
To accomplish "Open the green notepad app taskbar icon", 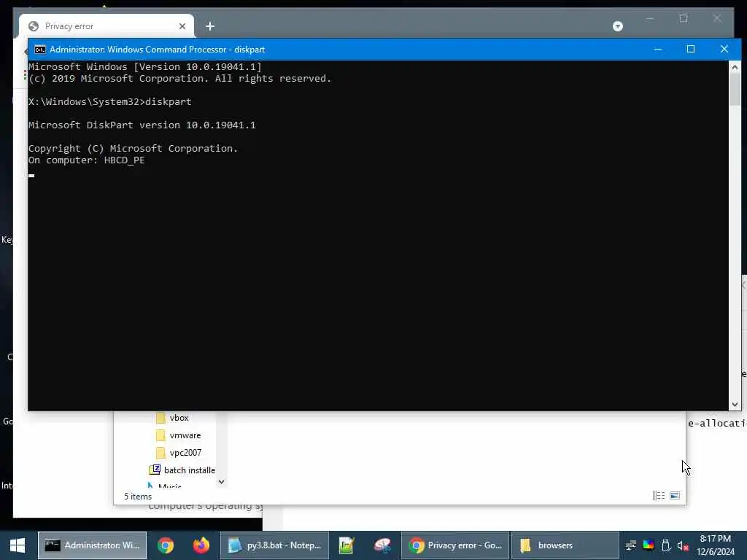I will 347,545.
